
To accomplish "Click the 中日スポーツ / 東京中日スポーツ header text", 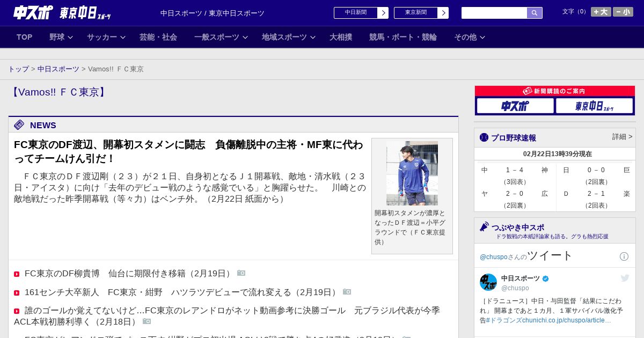I will (213, 13).
